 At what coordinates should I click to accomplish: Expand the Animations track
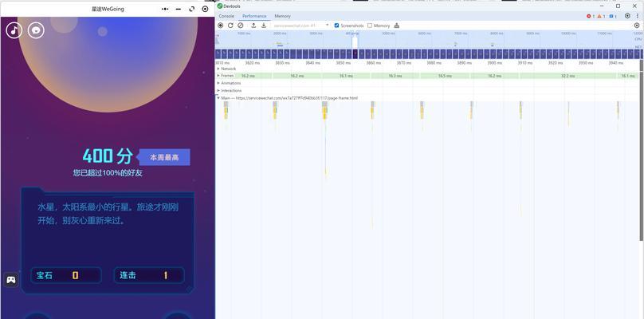pos(218,83)
